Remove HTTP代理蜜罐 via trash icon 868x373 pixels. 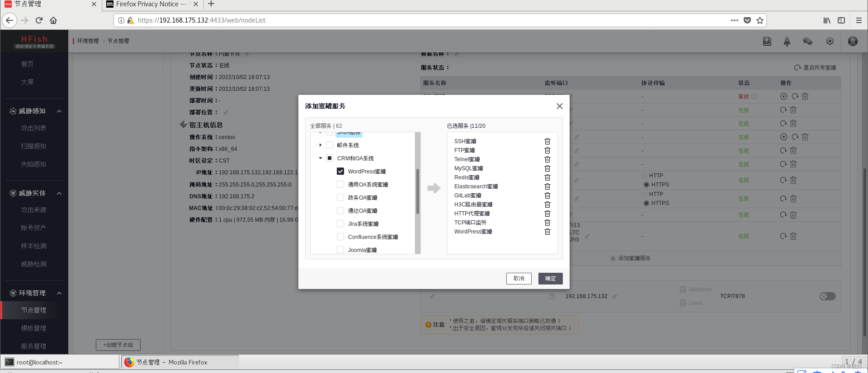tap(547, 214)
